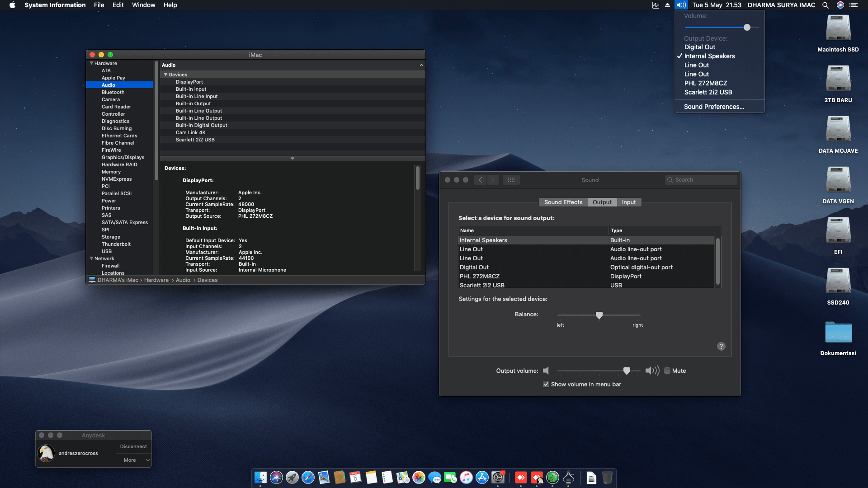Open help button in Sound preferences
This screenshot has width=868, height=488.
[x=721, y=346]
